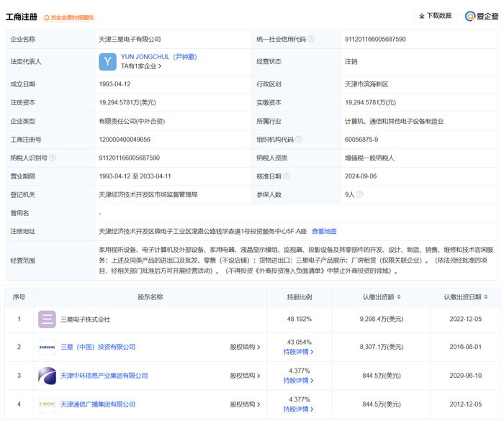Image resolution: width=504 pixels, height=421 pixels.
Task: Select 48.192% shareholding ratio
Action: [300, 319]
